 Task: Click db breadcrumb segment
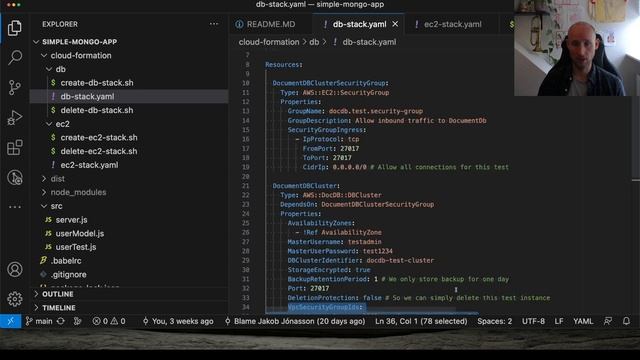(314, 42)
